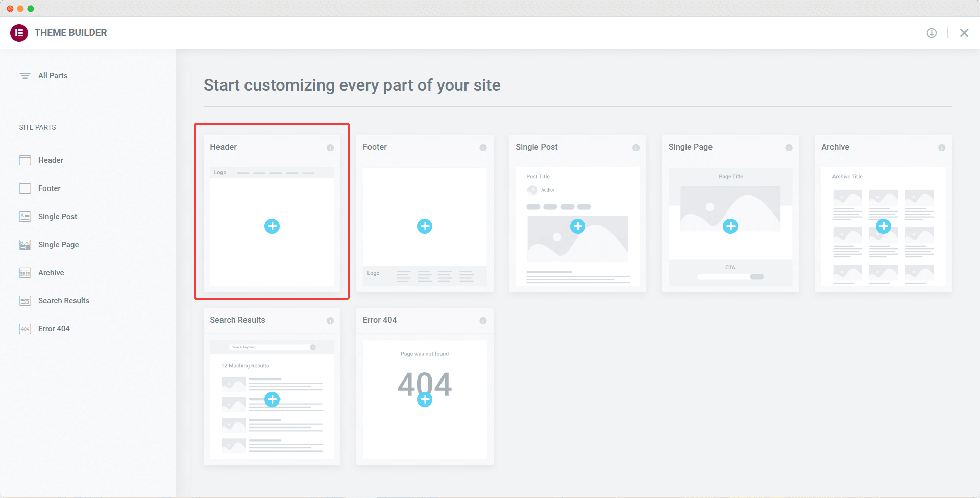Select the Footer icon in the sidebar

[x=24, y=188]
